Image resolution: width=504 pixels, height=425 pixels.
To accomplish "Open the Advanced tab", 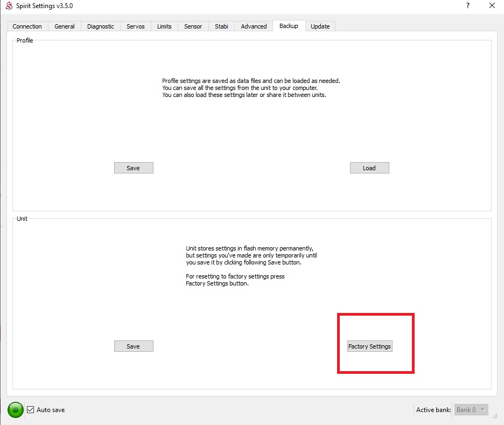I will (x=254, y=26).
